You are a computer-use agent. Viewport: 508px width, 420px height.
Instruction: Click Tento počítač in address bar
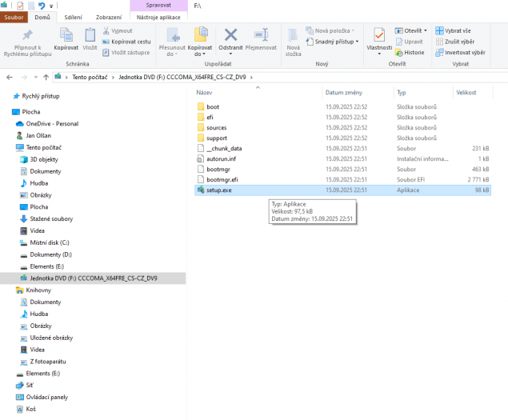coord(90,77)
